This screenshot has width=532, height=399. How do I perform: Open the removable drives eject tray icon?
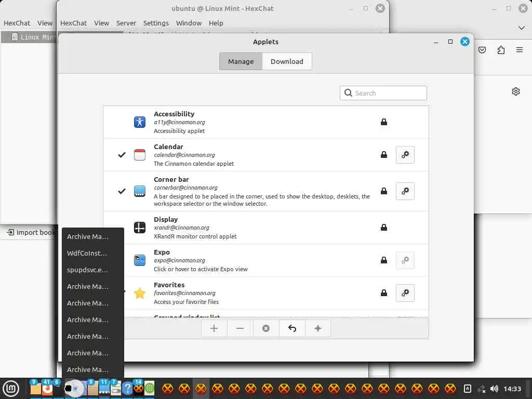[x=467, y=389]
